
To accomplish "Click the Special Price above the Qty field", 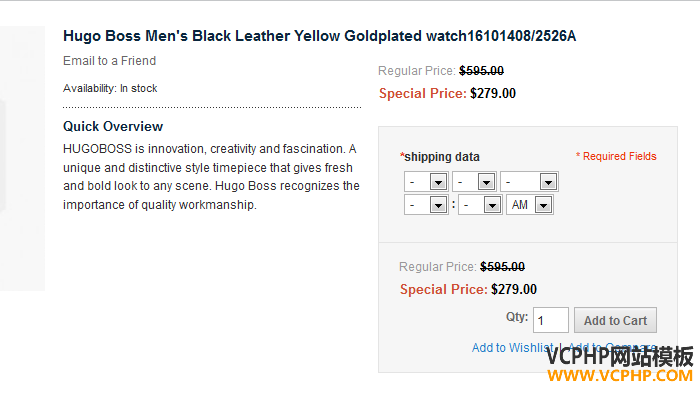I will click(x=468, y=289).
